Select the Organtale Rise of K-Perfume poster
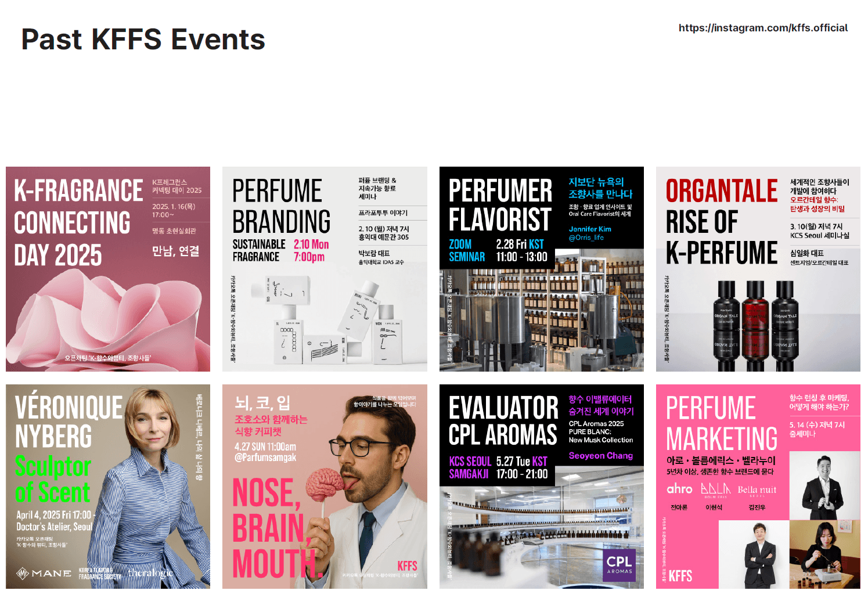868x594 pixels. 758,269
